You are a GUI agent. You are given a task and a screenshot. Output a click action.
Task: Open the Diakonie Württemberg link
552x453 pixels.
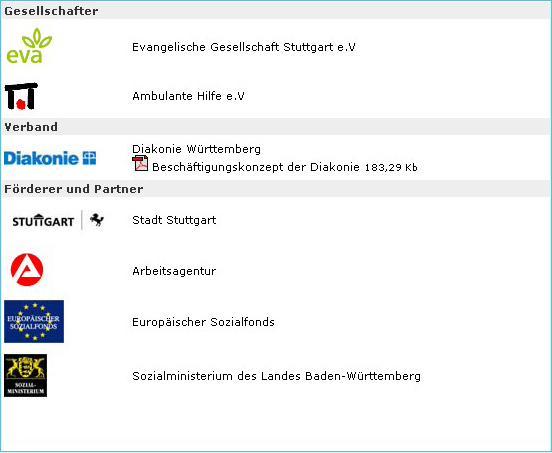click(x=196, y=149)
